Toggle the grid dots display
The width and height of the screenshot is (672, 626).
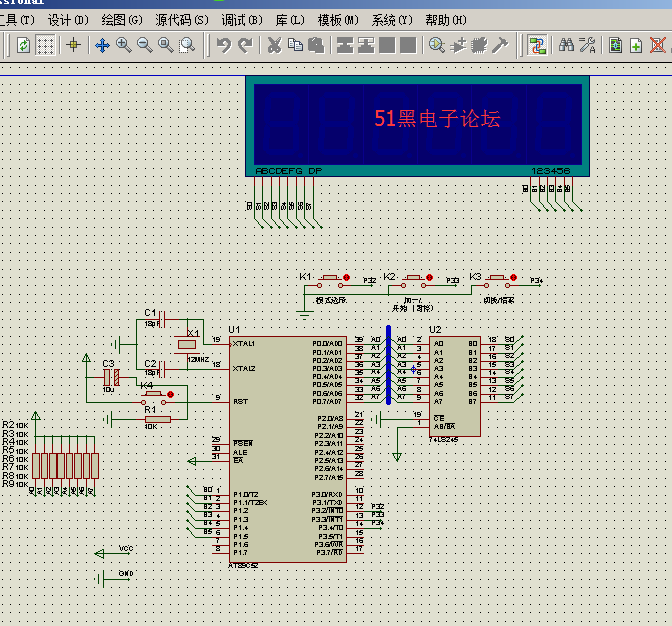coord(45,45)
